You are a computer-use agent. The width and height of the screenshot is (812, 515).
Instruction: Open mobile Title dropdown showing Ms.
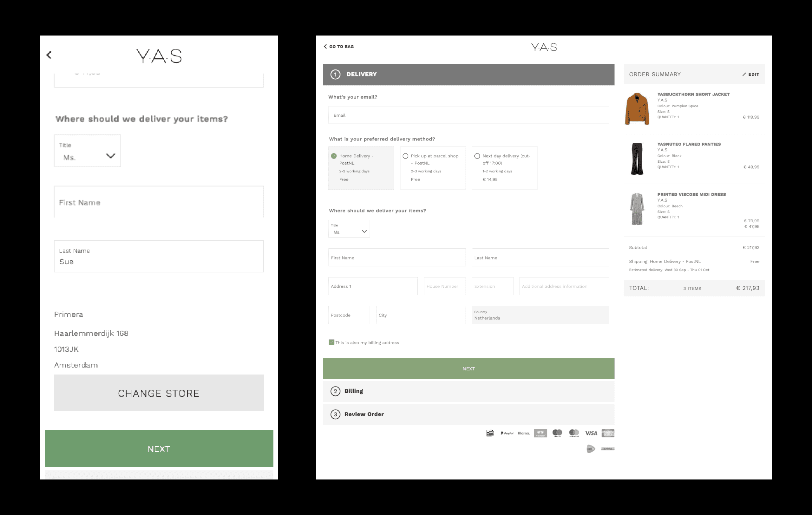[x=87, y=151]
